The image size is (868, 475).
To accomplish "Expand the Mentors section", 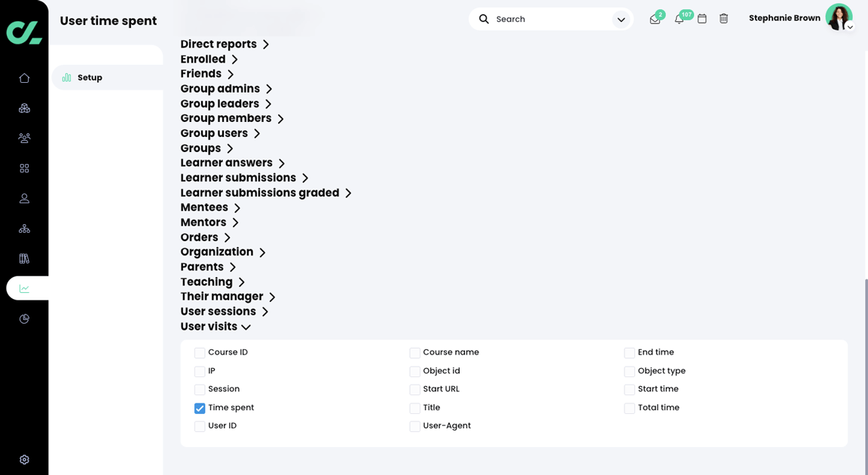I will [x=209, y=222].
